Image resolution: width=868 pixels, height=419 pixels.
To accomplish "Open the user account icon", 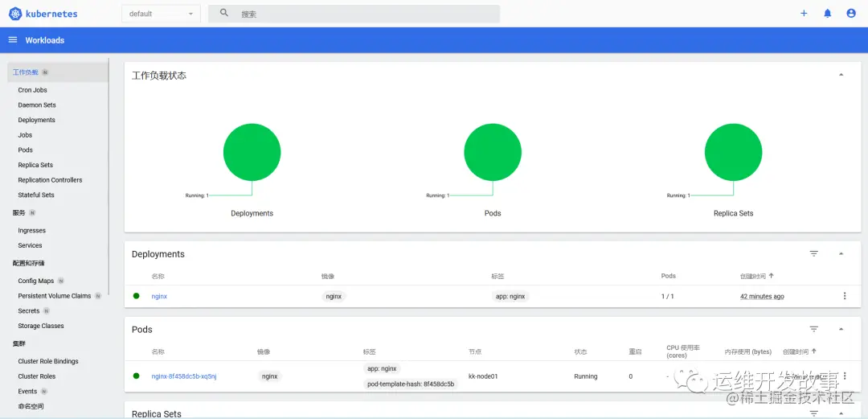I will (x=851, y=14).
